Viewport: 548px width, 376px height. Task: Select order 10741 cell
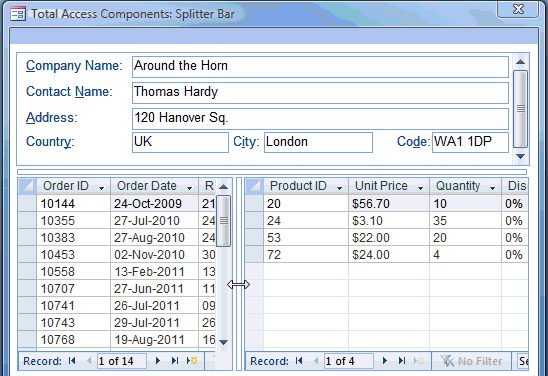tap(73, 306)
